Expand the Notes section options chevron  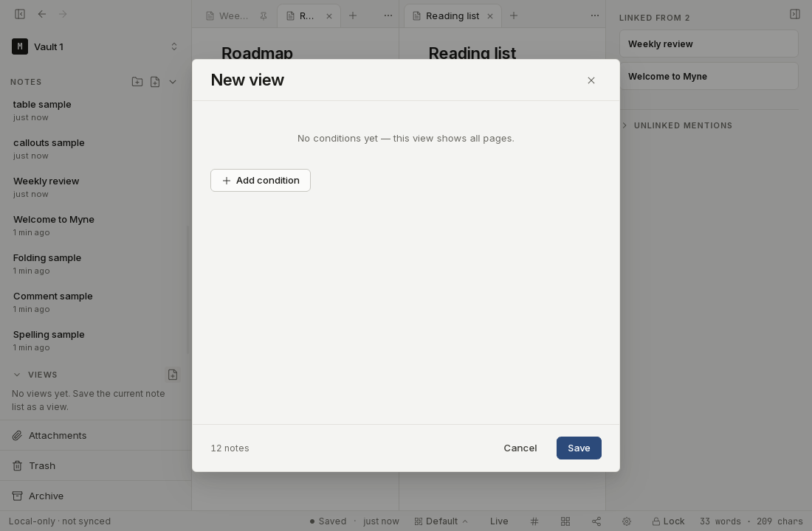[173, 82]
